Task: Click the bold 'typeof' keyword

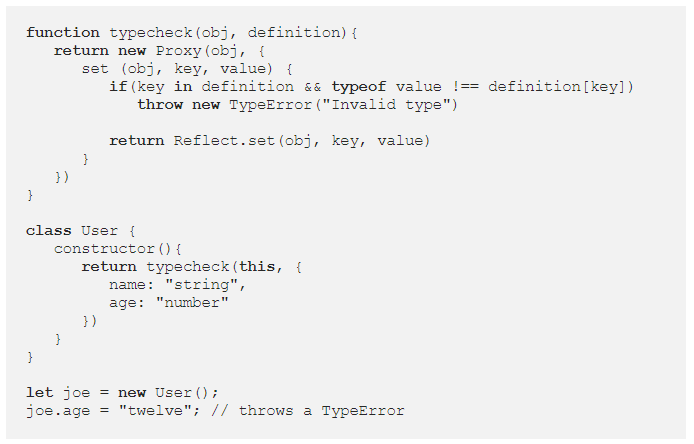Action: click(x=359, y=87)
